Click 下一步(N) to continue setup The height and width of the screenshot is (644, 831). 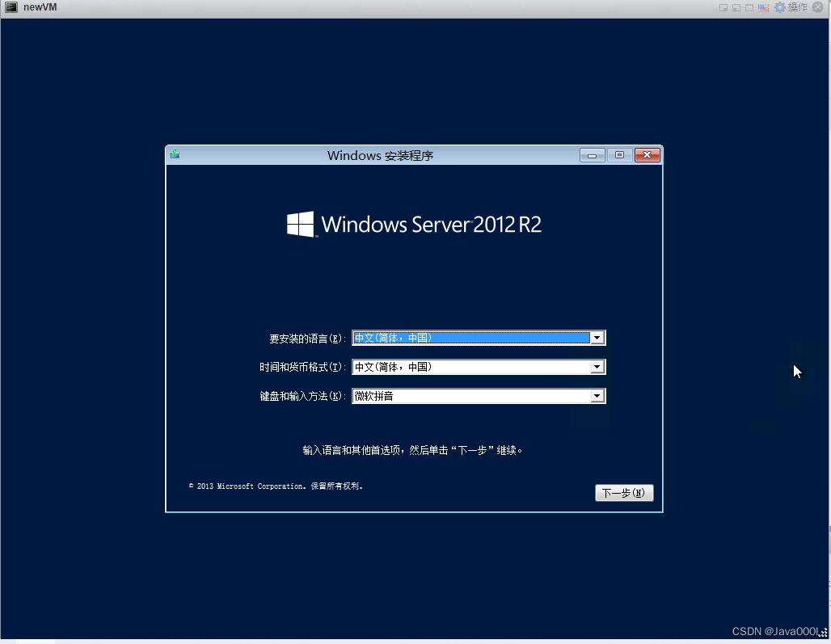click(x=624, y=493)
